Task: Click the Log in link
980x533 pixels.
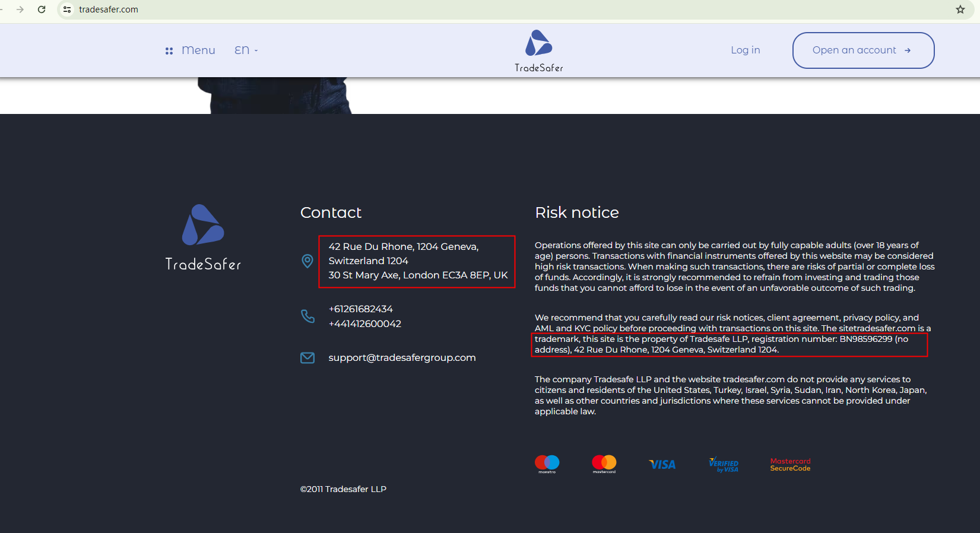Action: click(x=746, y=50)
